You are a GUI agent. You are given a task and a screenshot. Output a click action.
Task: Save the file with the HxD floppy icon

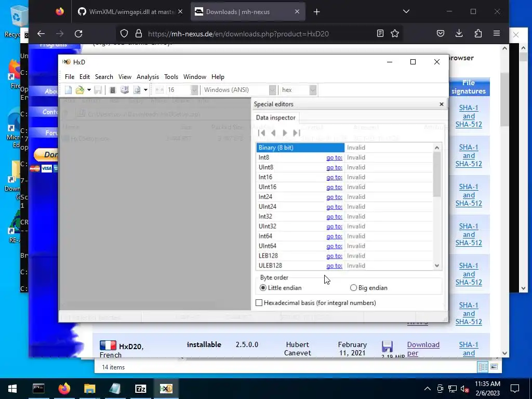pos(98,90)
